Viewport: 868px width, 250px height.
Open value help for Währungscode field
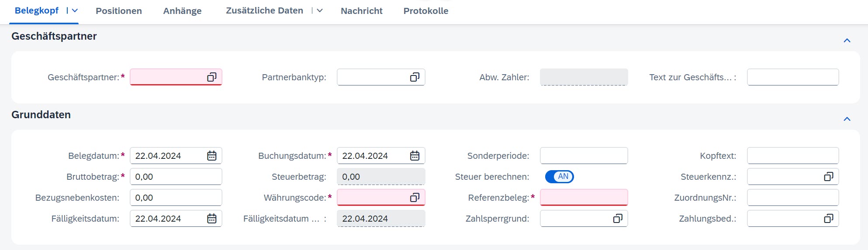[415, 198]
